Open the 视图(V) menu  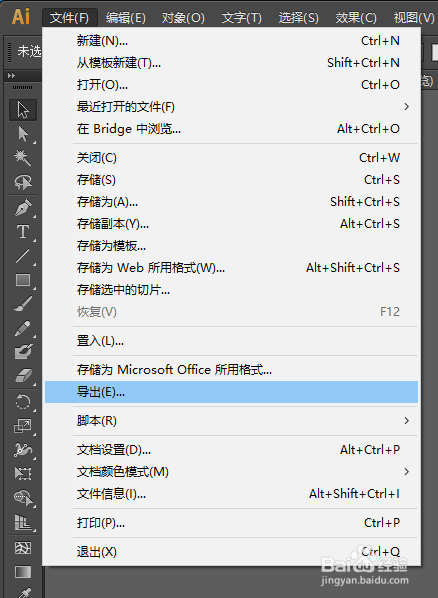point(414,18)
